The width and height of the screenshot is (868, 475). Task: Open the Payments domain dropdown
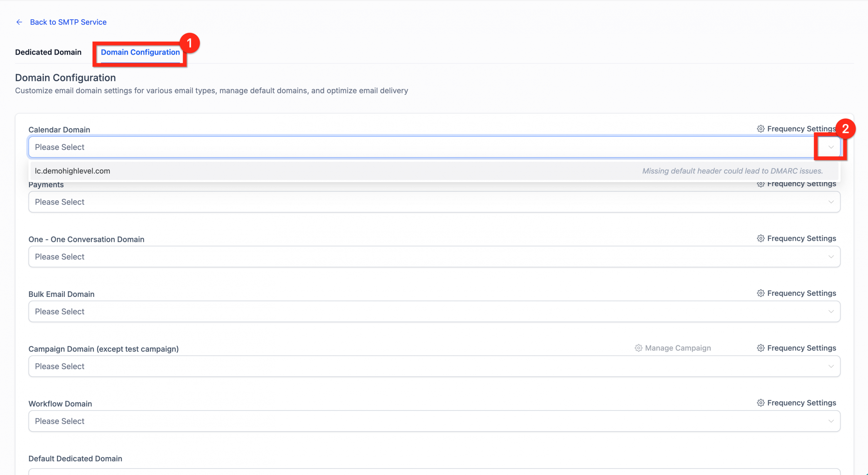click(x=831, y=202)
